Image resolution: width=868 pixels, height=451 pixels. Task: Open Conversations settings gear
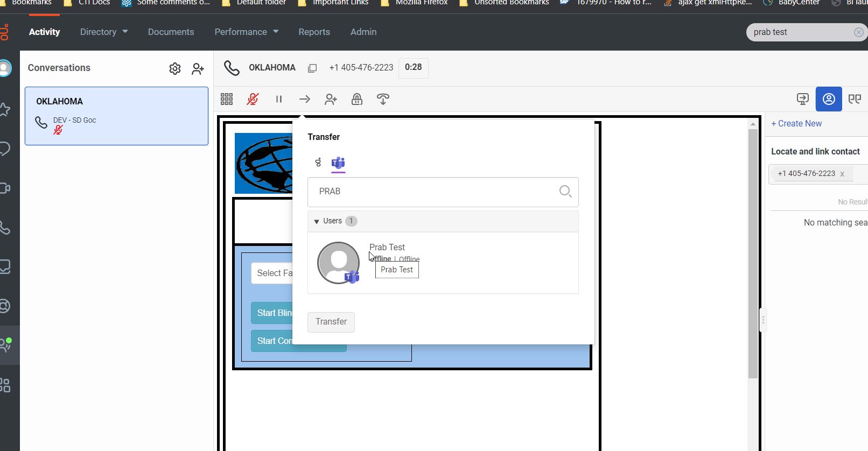(x=175, y=68)
